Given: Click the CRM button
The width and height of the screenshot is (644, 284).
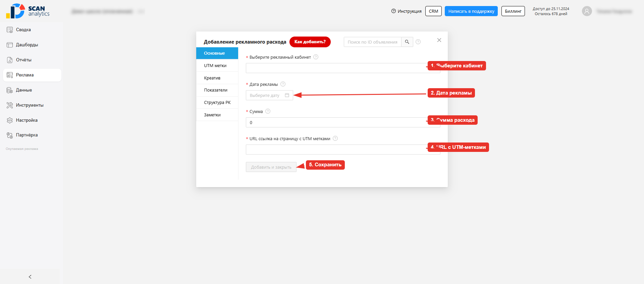Looking at the screenshot, I should [433, 11].
